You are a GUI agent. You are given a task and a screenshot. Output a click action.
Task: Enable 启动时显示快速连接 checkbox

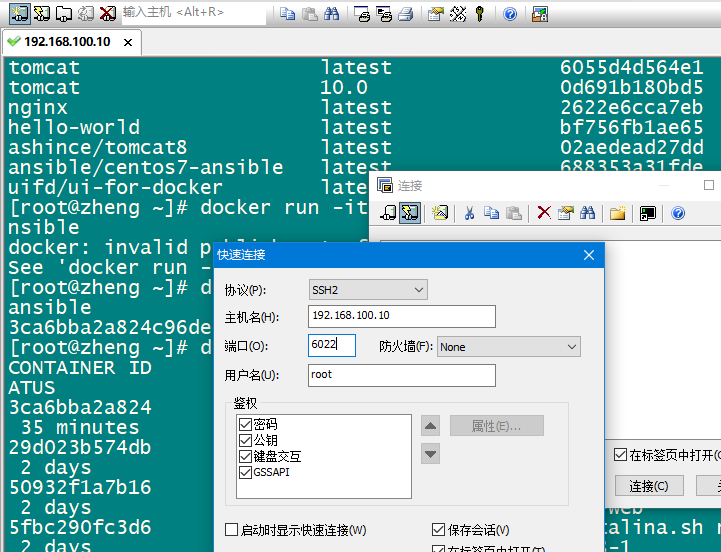click(231, 530)
